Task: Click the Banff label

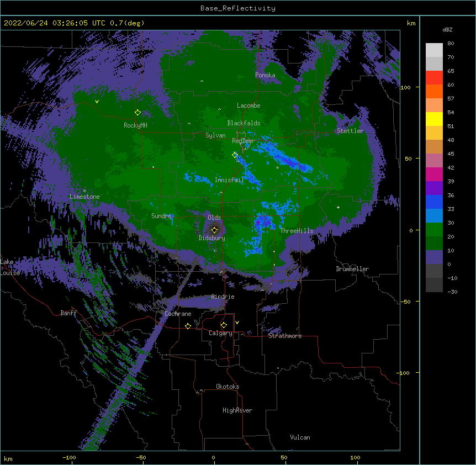Action: [68, 313]
